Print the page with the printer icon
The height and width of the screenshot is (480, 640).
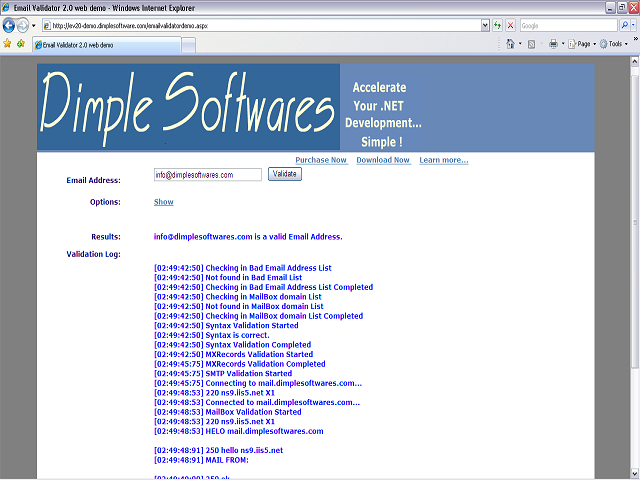(x=553, y=44)
